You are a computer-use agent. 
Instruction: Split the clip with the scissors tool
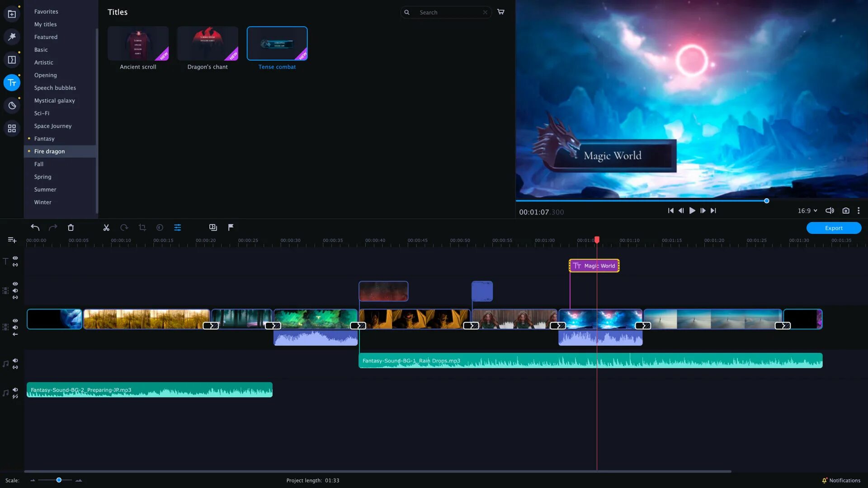[106, 228]
